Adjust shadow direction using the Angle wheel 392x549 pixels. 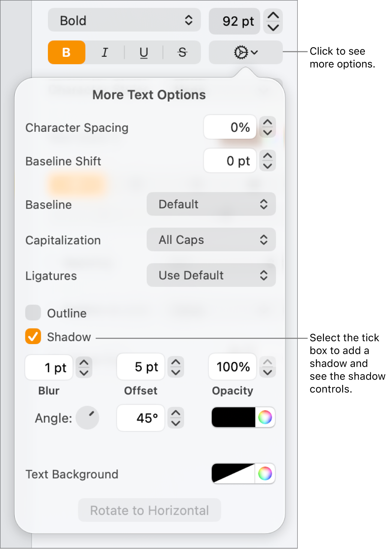88,418
